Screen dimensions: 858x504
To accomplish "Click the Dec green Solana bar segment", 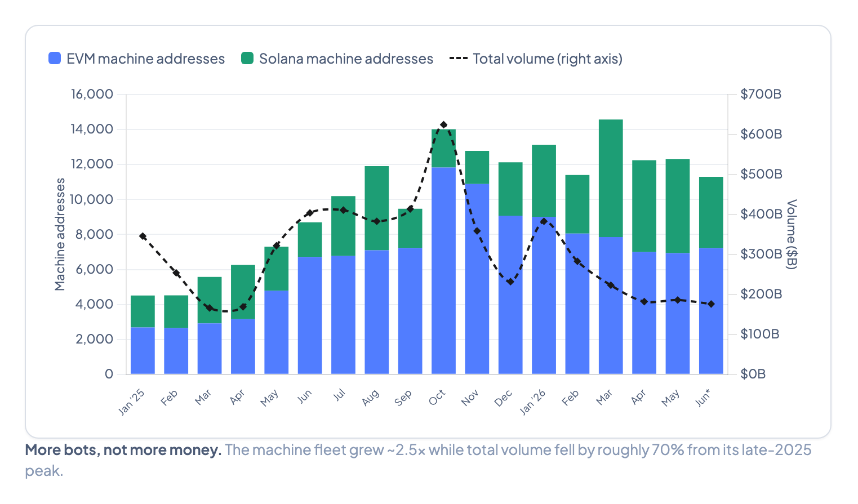I will coord(510,189).
